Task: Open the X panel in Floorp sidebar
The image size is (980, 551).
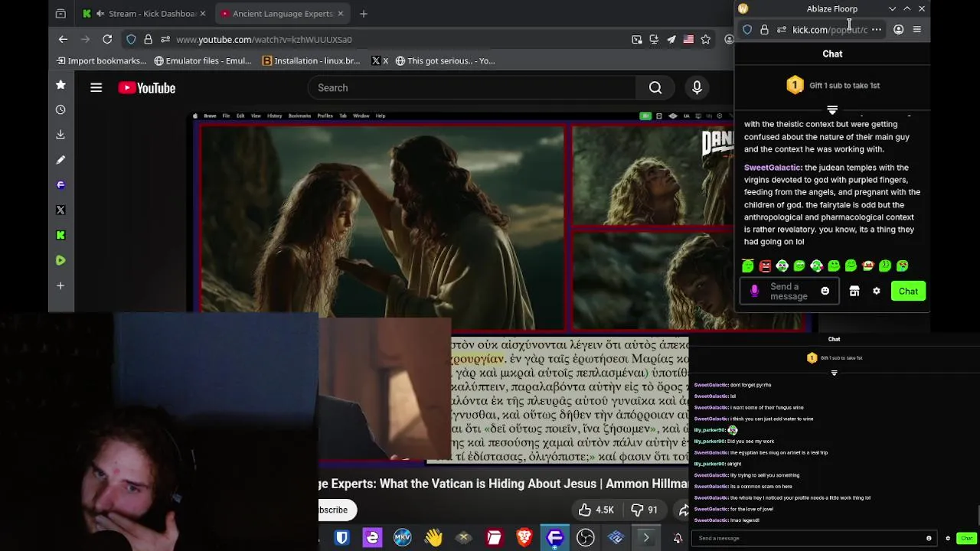Action: 60,210
